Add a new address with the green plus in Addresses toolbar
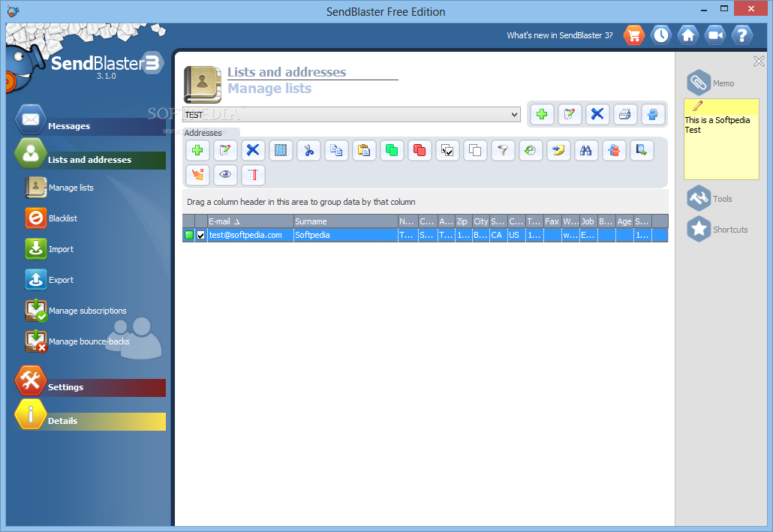The image size is (773, 532). [197, 150]
